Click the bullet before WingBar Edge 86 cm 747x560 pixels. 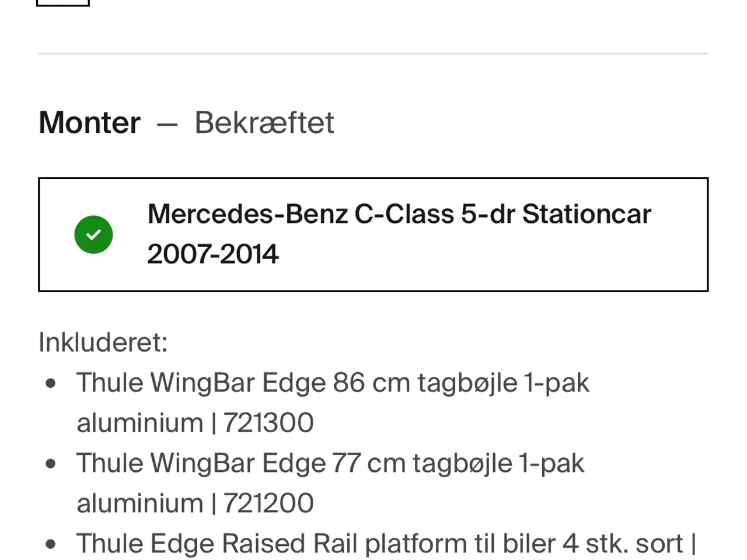pos(51,384)
